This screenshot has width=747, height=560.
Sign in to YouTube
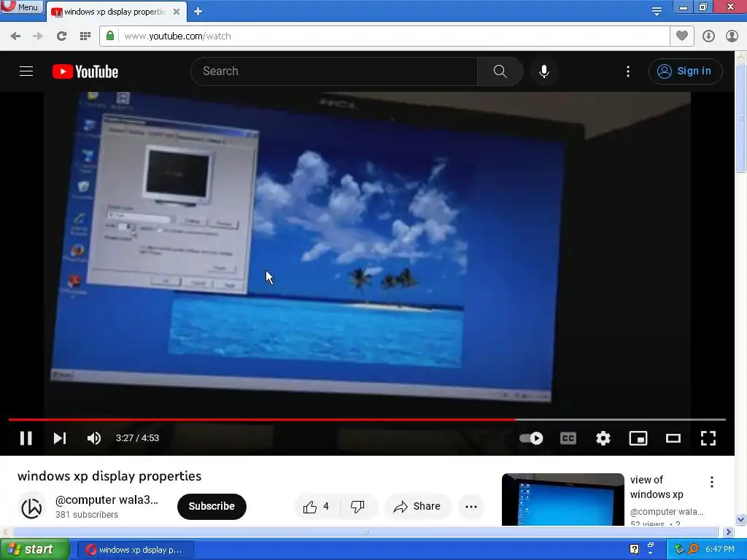coord(685,71)
